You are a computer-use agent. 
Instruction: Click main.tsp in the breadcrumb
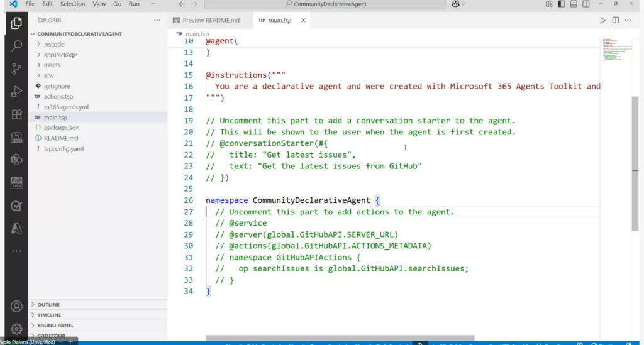pyautogui.click(x=197, y=34)
